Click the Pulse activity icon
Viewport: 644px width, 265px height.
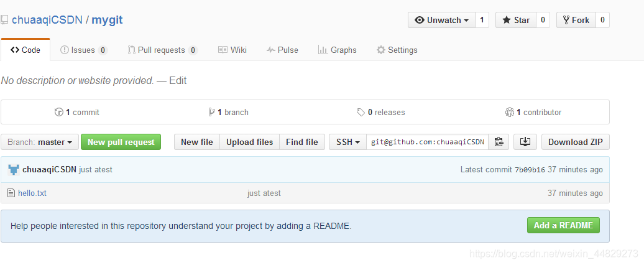coord(270,50)
